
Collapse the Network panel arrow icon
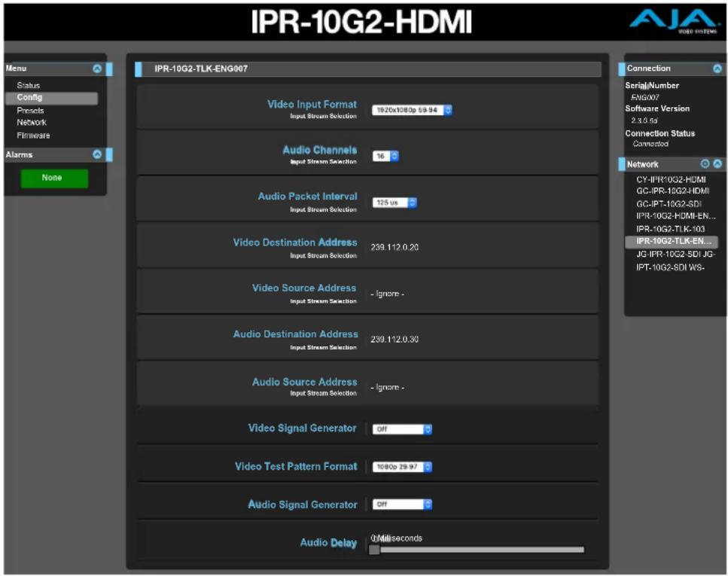pos(717,163)
